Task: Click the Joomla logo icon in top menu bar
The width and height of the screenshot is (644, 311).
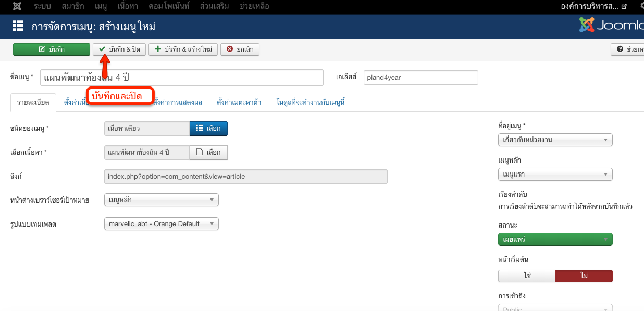Action: point(17,7)
